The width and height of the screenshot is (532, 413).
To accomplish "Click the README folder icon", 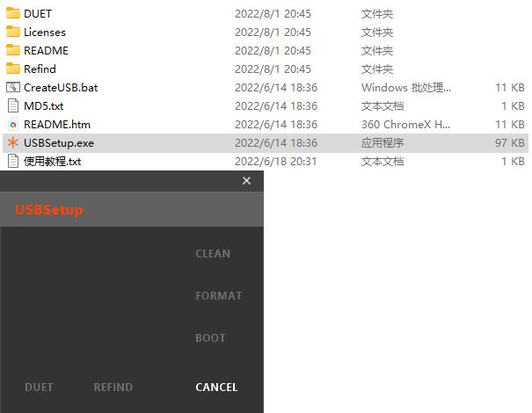I will point(13,50).
